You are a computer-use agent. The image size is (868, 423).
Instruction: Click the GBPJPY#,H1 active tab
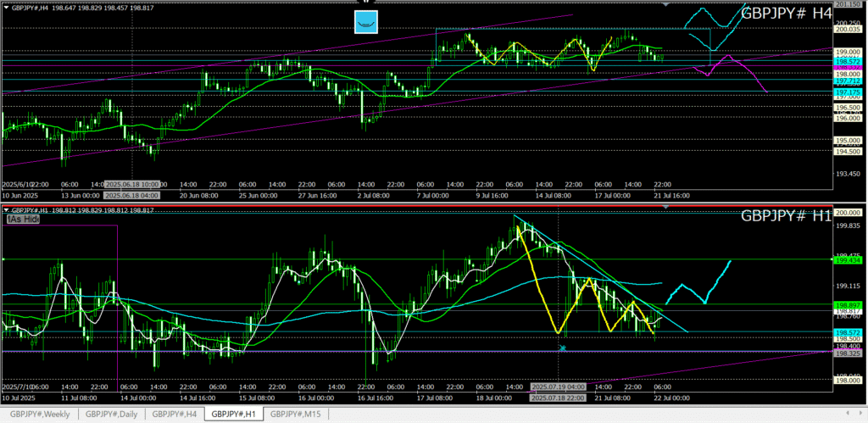tap(234, 415)
